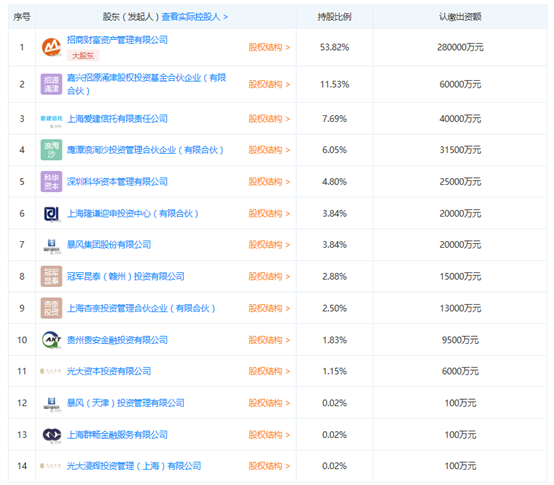Open 上海隆谦迎申投资中心（有限合伙） link

[x=133, y=213]
